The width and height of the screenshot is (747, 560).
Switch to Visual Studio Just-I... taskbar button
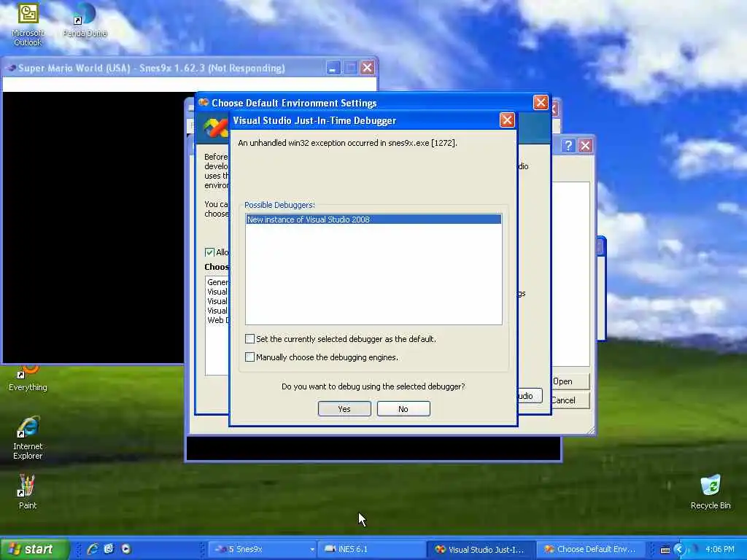coord(480,549)
